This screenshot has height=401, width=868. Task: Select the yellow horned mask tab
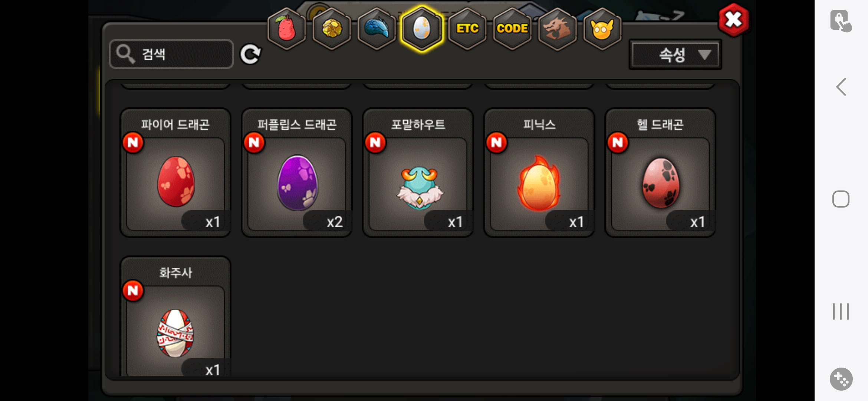pos(602,28)
